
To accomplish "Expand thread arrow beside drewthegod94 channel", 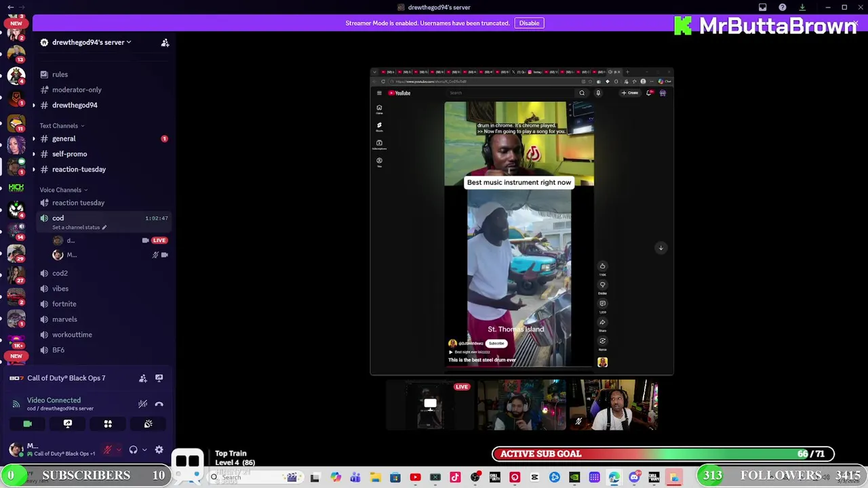I will (34, 105).
